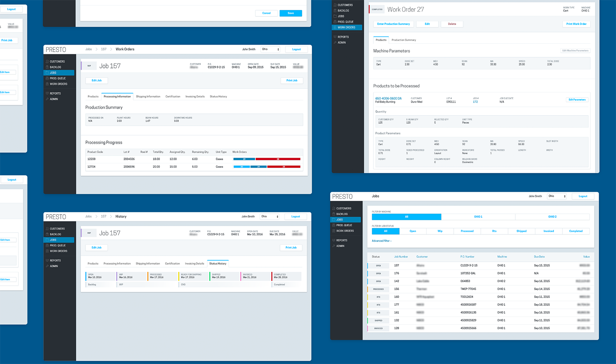
Task: Click the Work Orders icon in the Work Order 27 sidebar
Action: pyautogui.click(x=335, y=27)
